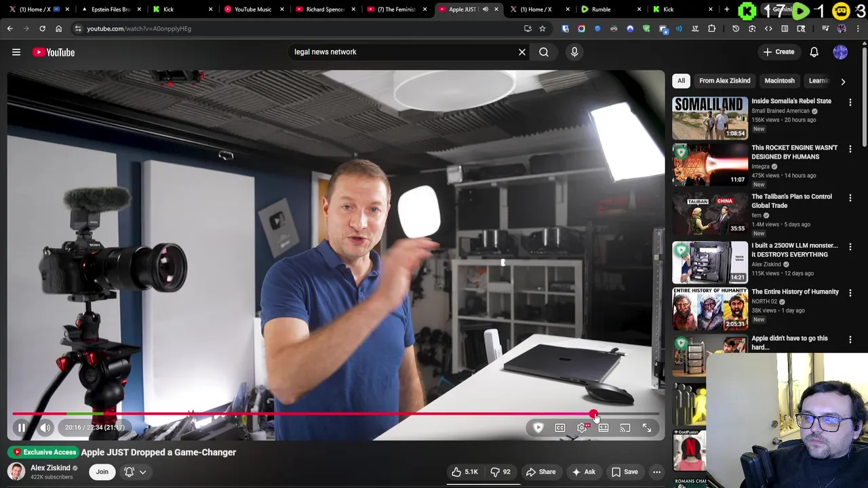This screenshot has width=868, height=488.
Task: Click the Exclusive Access badge
Action: pyautogui.click(x=43, y=452)
